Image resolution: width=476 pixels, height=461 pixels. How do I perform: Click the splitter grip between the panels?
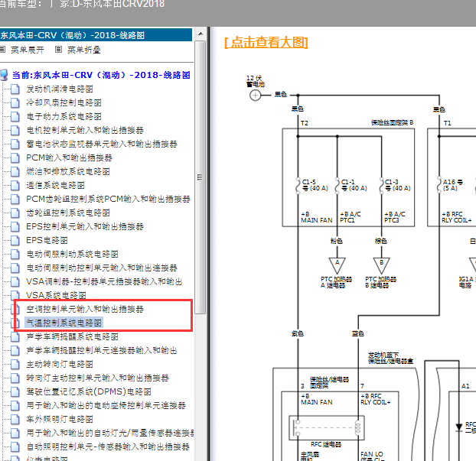click(x=209, y=244)
